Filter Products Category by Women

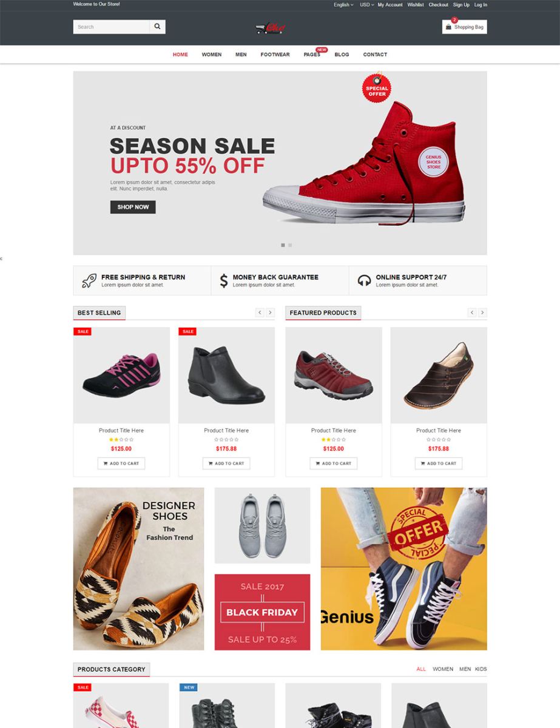click(443, 669)
